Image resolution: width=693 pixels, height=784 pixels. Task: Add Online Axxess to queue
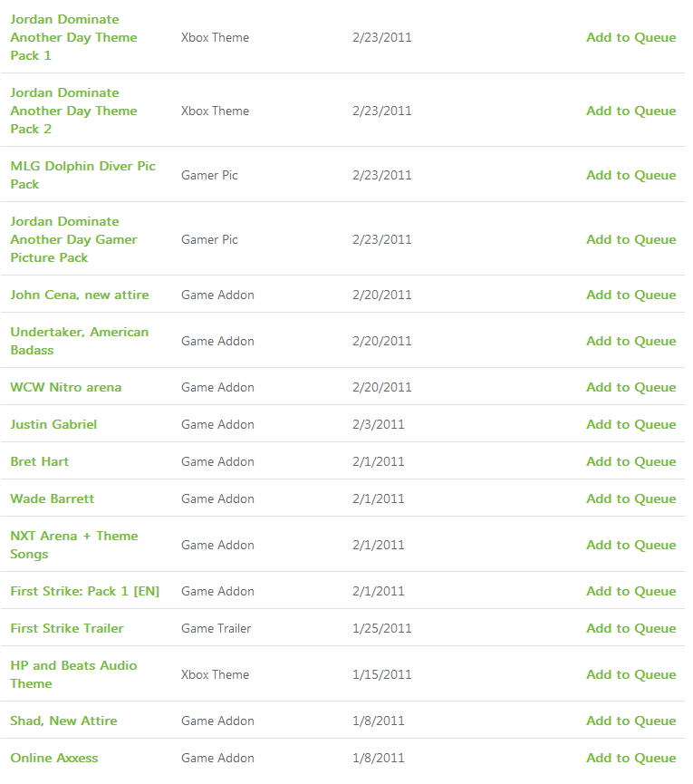631,758
